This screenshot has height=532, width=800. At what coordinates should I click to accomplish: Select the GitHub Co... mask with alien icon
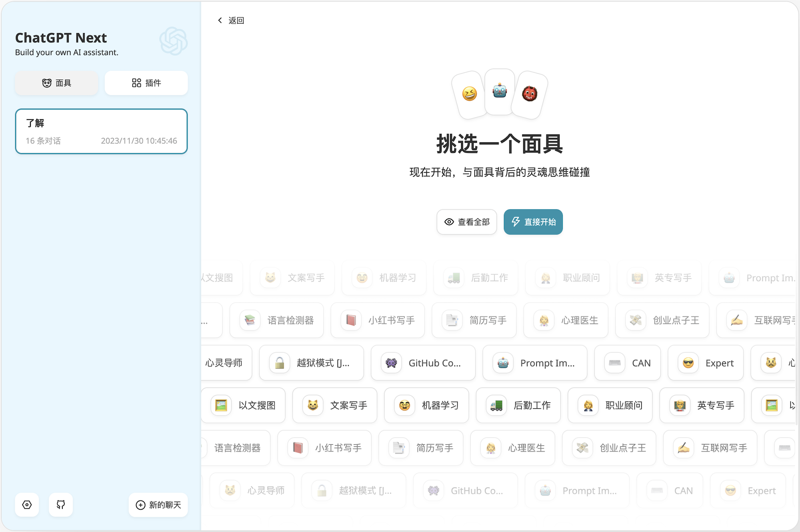coord(423,363)
